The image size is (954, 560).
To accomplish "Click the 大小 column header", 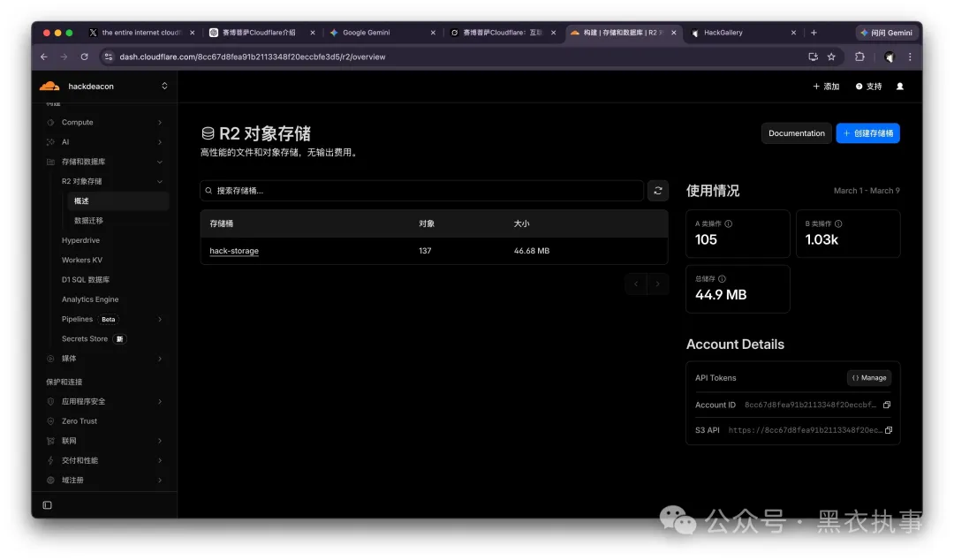I will (x=521, y=224).
